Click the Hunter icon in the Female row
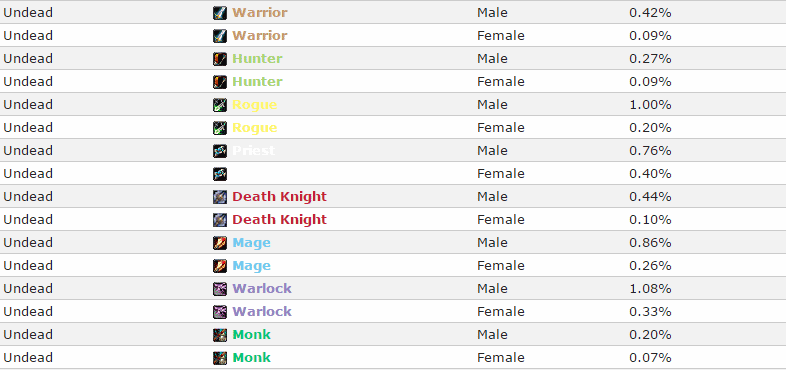786x370 pixels. 220,82
